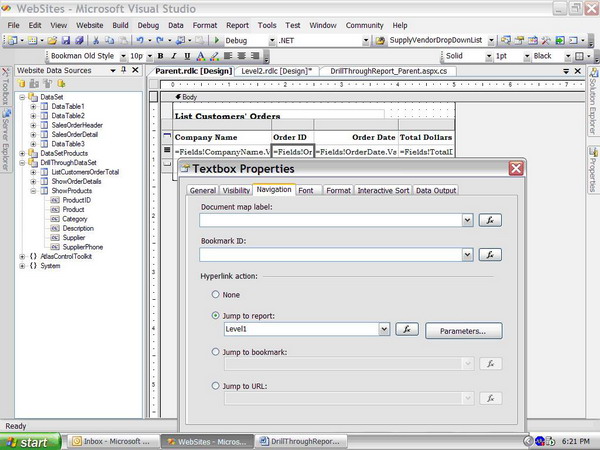The width and height of the screenshot is (600, 450).
Task: Toggle bold with the B icon
Action: pyautogui.click(x=161, y=56)
